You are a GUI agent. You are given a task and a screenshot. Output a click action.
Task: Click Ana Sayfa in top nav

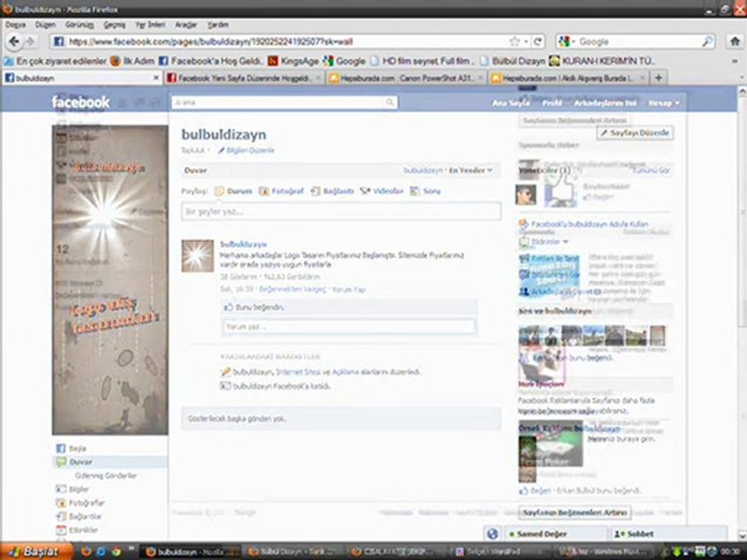click(x=510, y=103)
